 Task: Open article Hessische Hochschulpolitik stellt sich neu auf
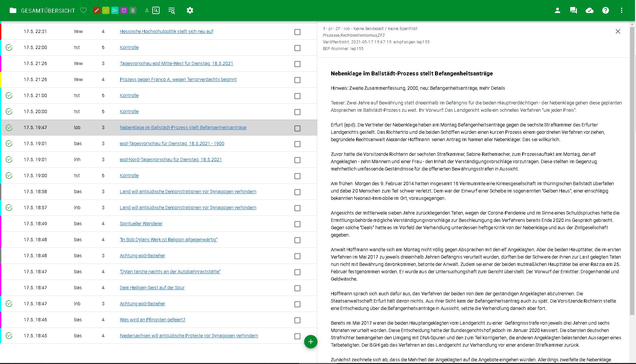[166, 31]
